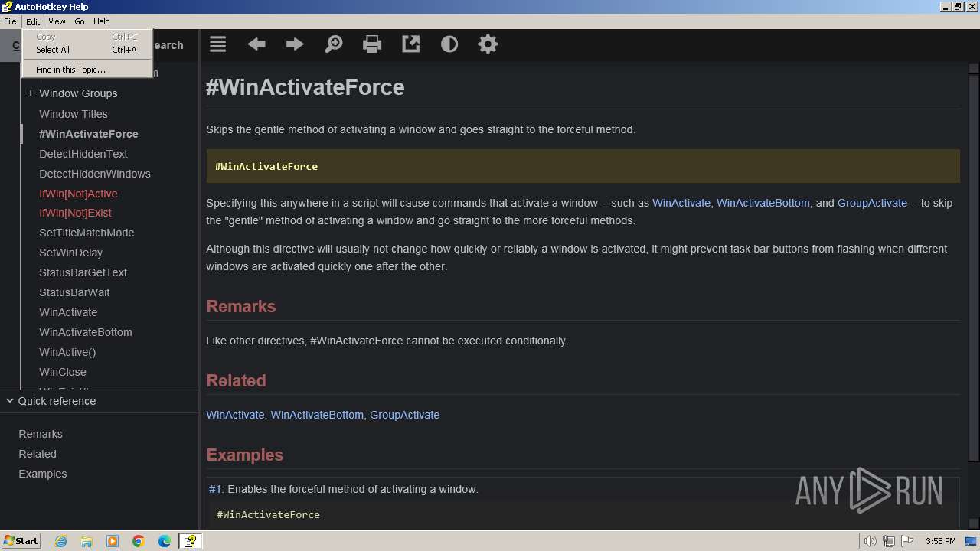Open WinActivateBottom in the contents tree

(x=86, y=332)
